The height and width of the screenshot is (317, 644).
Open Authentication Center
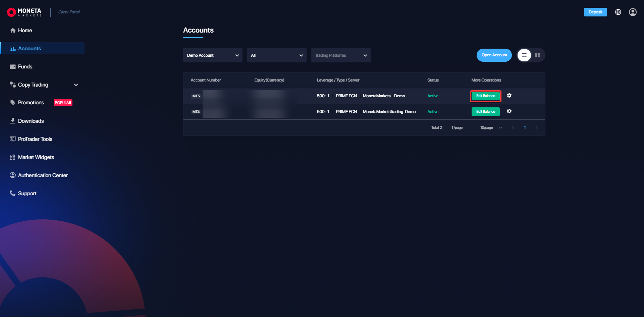point(42,175)
